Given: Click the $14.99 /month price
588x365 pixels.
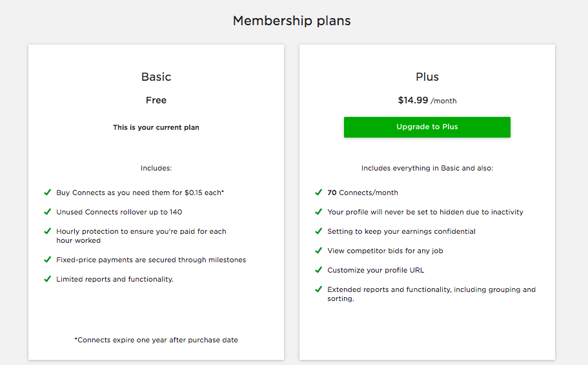Looking at the screenshot, I should 427,101.
